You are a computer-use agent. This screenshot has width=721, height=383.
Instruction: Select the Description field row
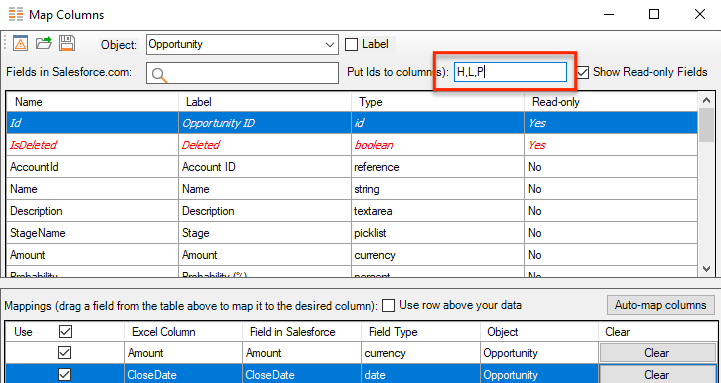click(352, 211)
